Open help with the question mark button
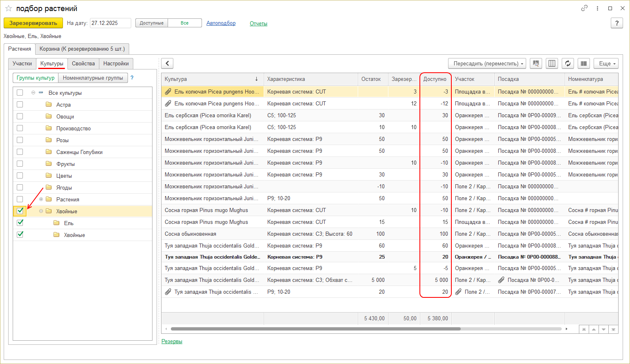 [617, 23]
